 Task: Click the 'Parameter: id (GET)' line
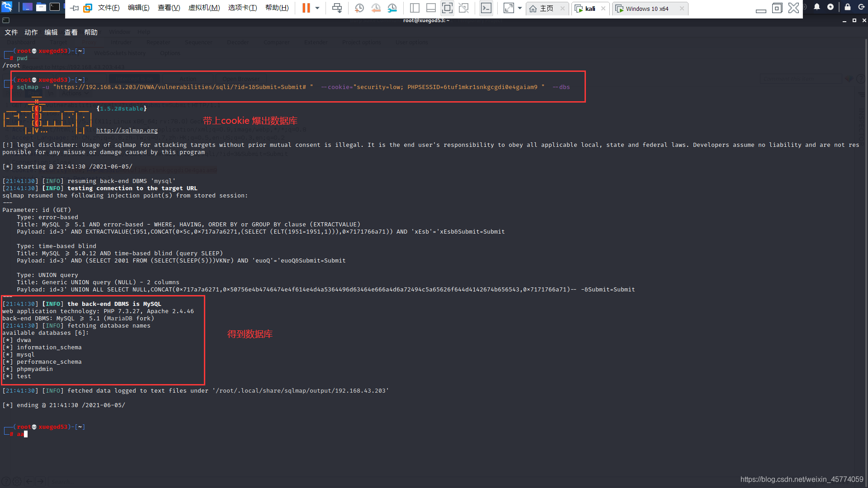tap(37, 210)
